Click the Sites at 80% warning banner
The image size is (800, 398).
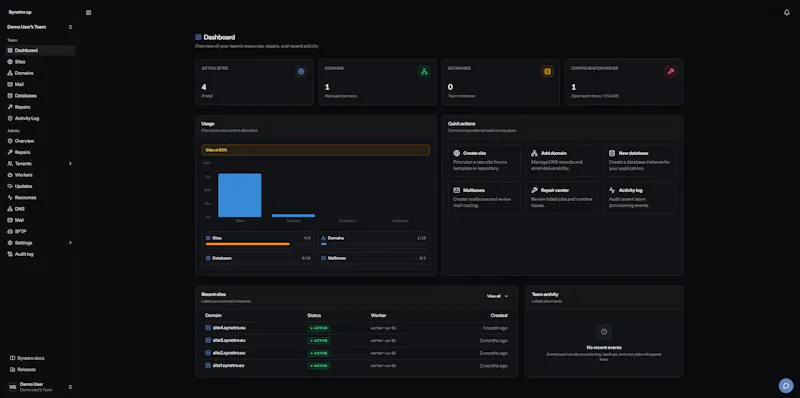click(316, 150)
